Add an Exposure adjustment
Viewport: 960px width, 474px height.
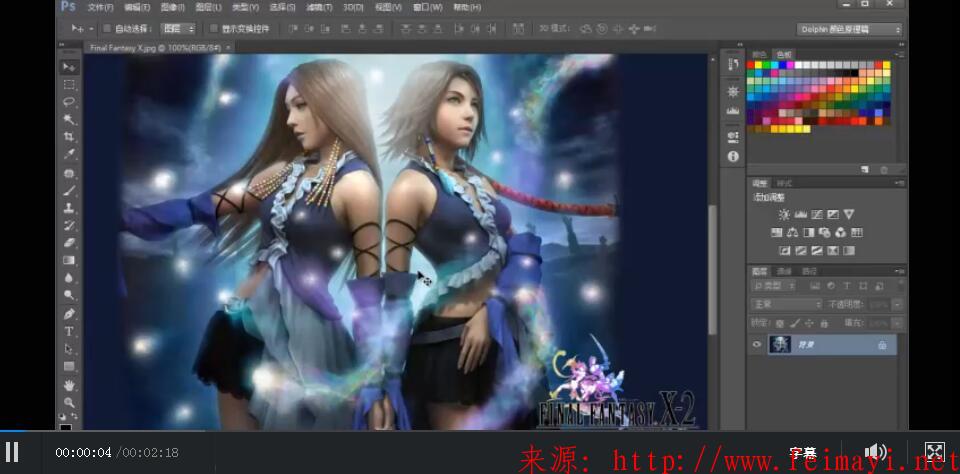(x=832, y=214)
